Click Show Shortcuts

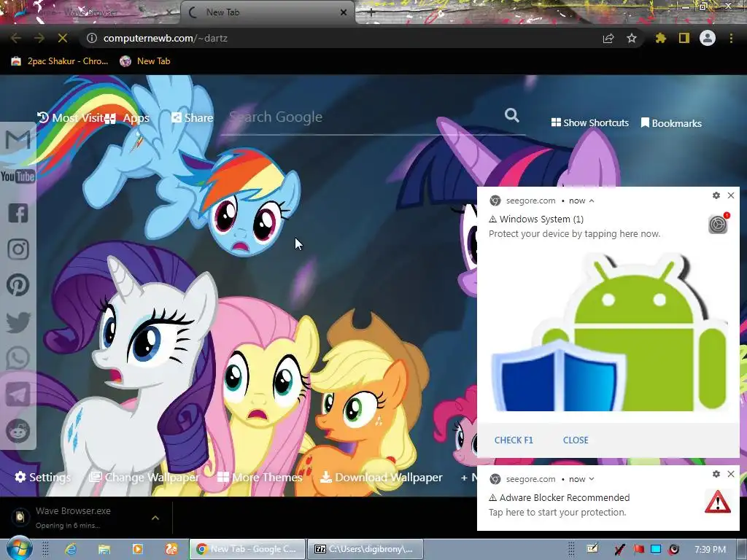tap(589, 122)
